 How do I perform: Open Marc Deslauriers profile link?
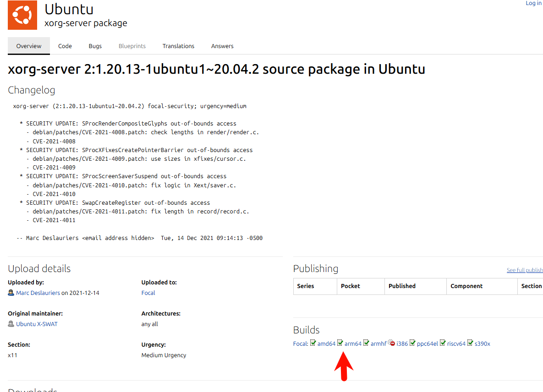tap(38, 293)
